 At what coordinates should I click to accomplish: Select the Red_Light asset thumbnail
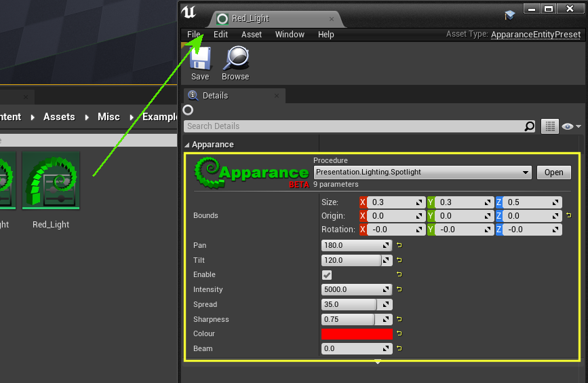[51, 181]
